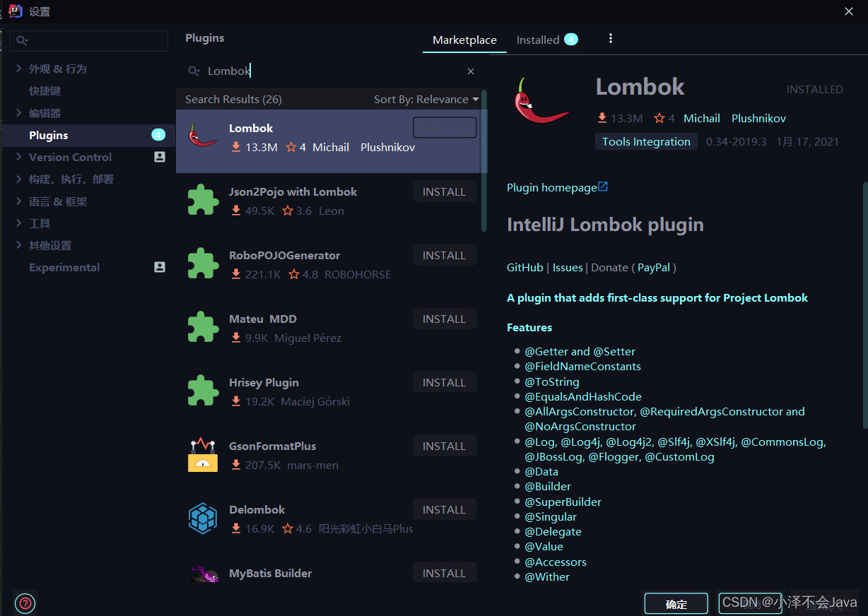Viewport: 868px width, 616px height.
Task: Click the RoboPOJOGenerator plugin icon
Action: (203, 263)
